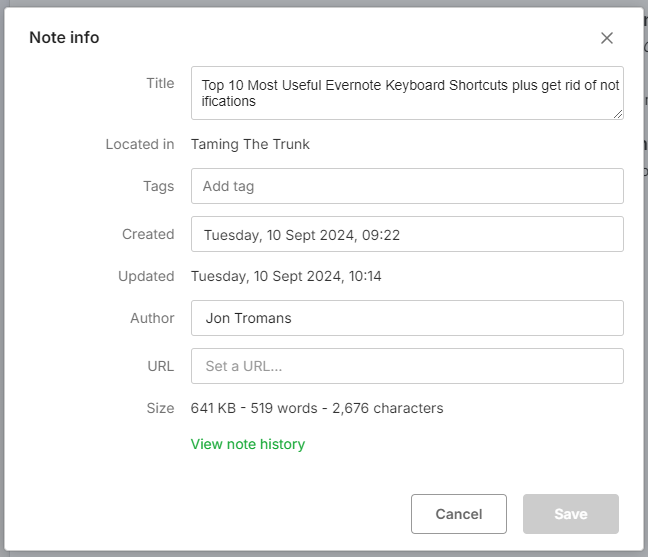Click the Note info heading
This screenshot has height=557, width=648.
64,38
